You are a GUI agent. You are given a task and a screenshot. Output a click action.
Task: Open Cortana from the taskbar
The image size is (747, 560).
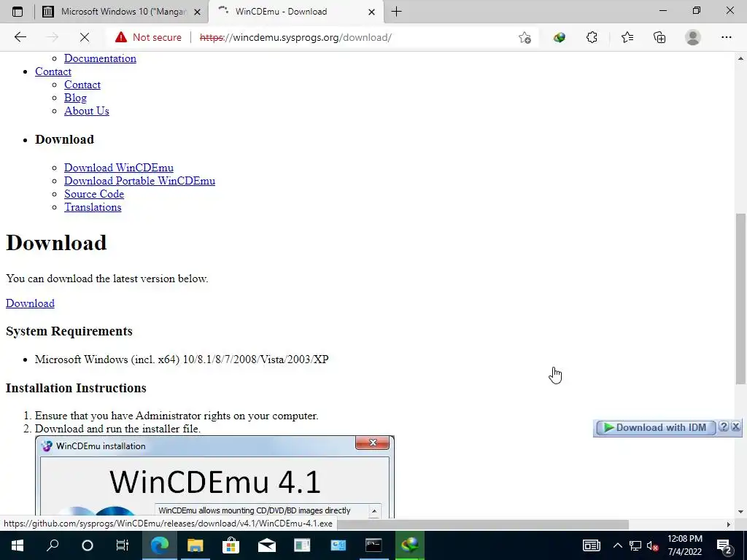point(88,545)
